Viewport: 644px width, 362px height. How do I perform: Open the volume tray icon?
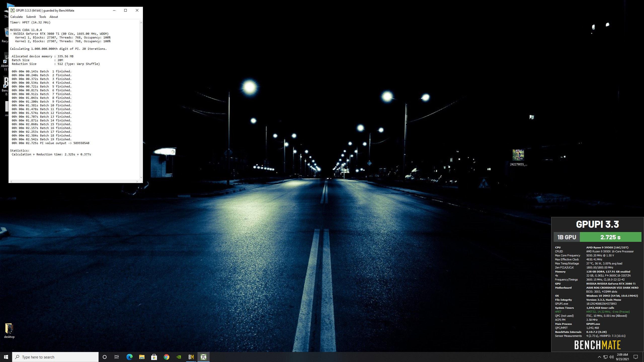coord(612,357)
